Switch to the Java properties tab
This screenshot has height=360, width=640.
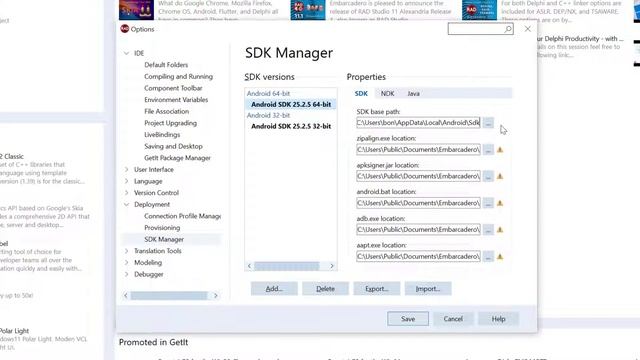[x=413, y=93]
